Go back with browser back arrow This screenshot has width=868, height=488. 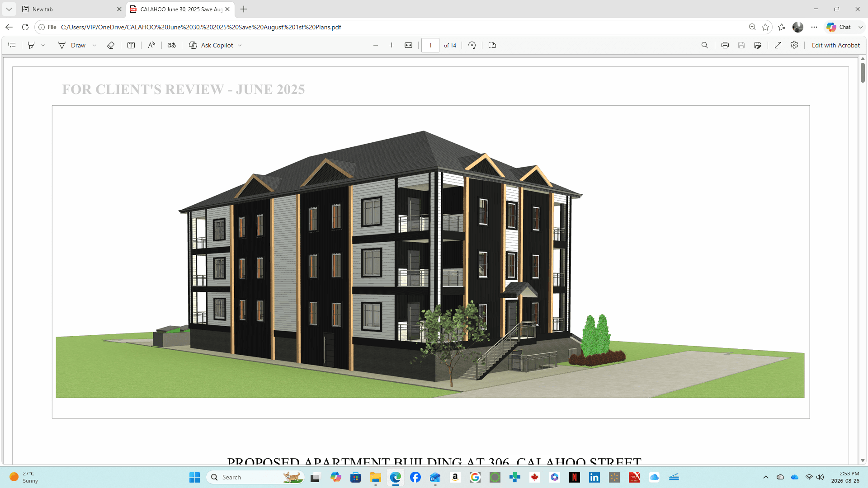pyautogui.click(x=9, y=27)
